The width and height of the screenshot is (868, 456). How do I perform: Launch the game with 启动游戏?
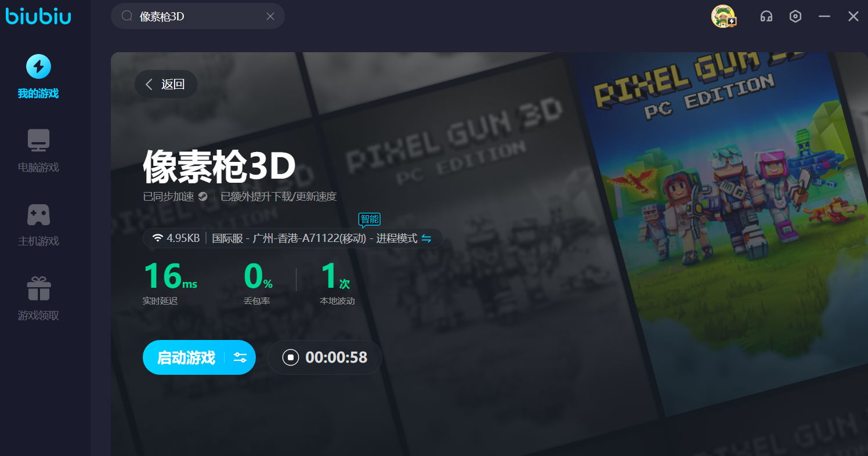186,357
